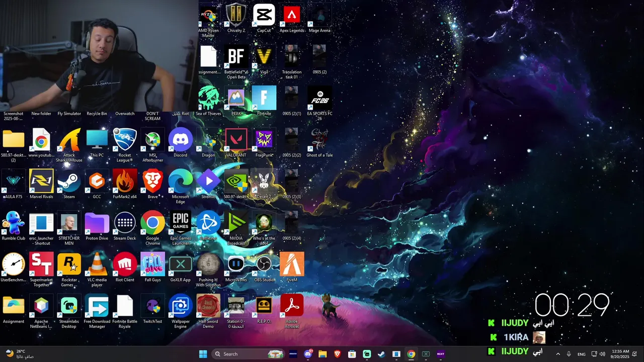Select the Proton Drive folder icon

tap(97, 223)
